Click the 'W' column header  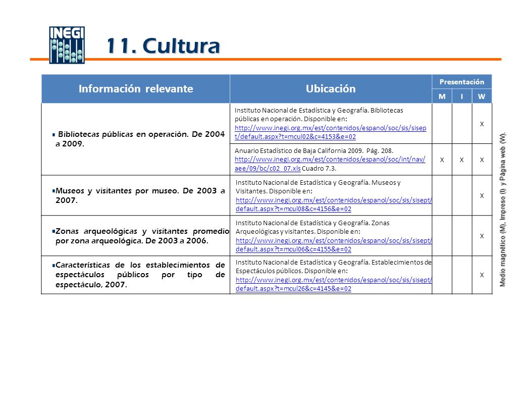[x=482, y=96]
